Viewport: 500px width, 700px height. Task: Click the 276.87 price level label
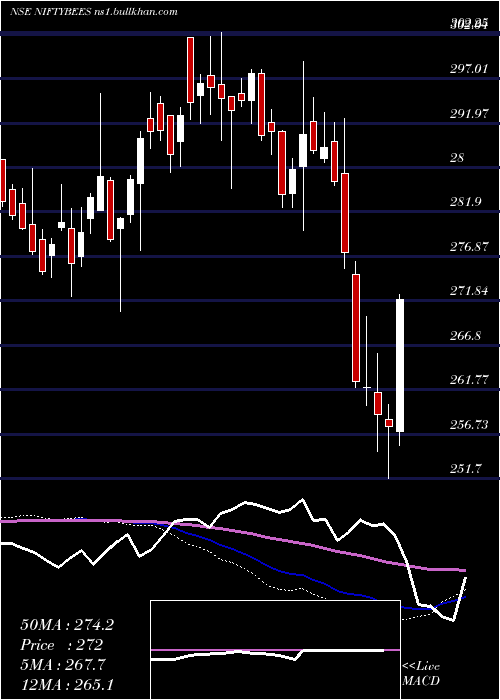pyautogui.click(x=469, y=246)
